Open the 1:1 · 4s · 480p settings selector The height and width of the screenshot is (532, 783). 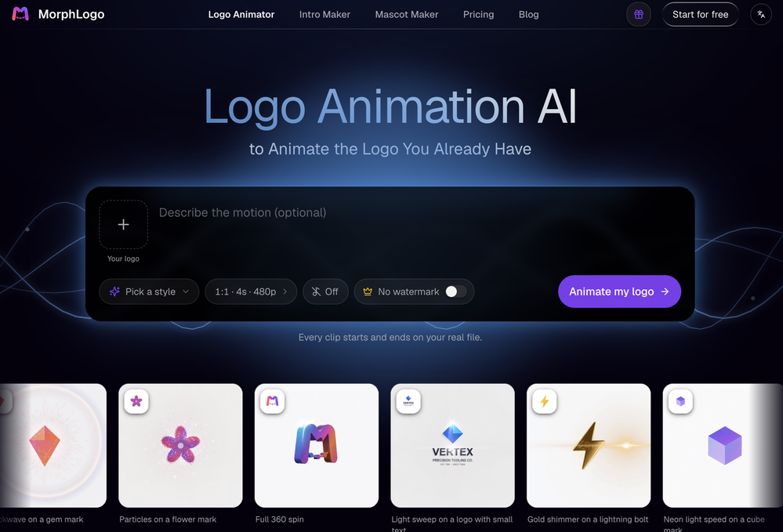251,291
